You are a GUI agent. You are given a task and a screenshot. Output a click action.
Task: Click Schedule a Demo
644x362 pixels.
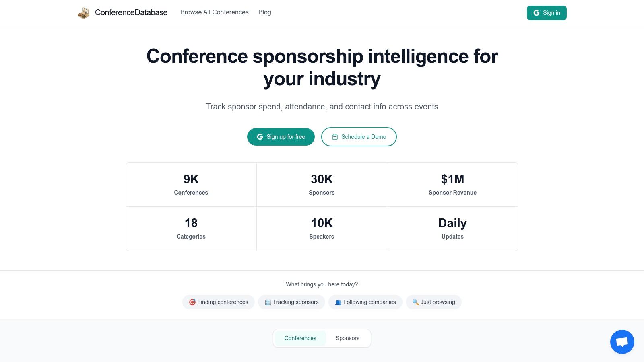359,137
